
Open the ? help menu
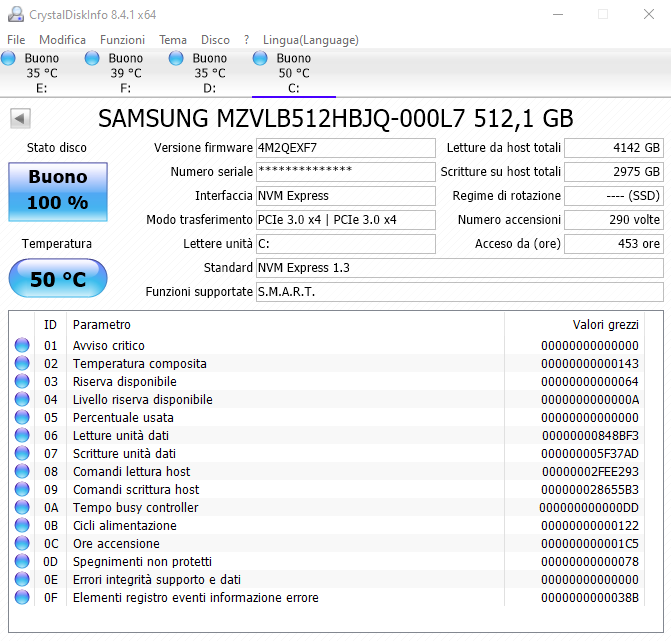[246, 40]
